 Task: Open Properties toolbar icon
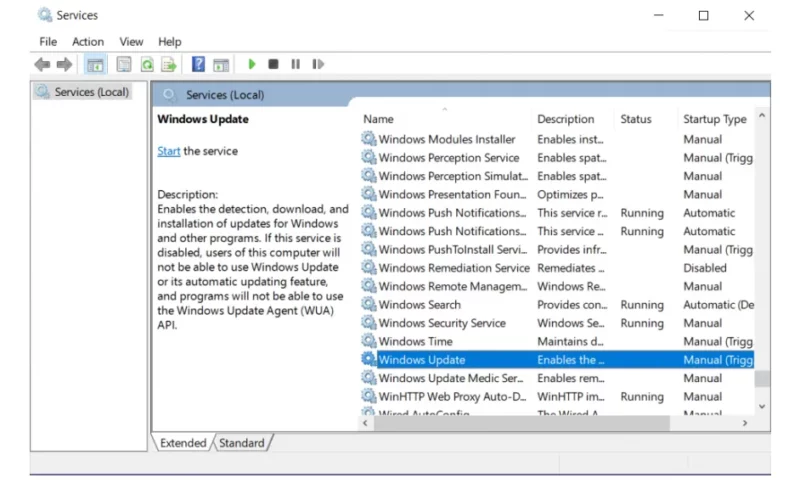click(123, 64)
